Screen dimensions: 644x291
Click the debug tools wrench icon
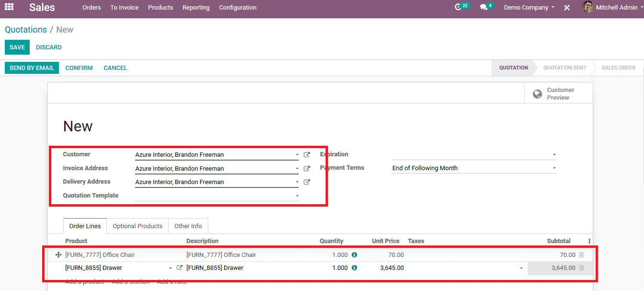click(x=567, y=8)
